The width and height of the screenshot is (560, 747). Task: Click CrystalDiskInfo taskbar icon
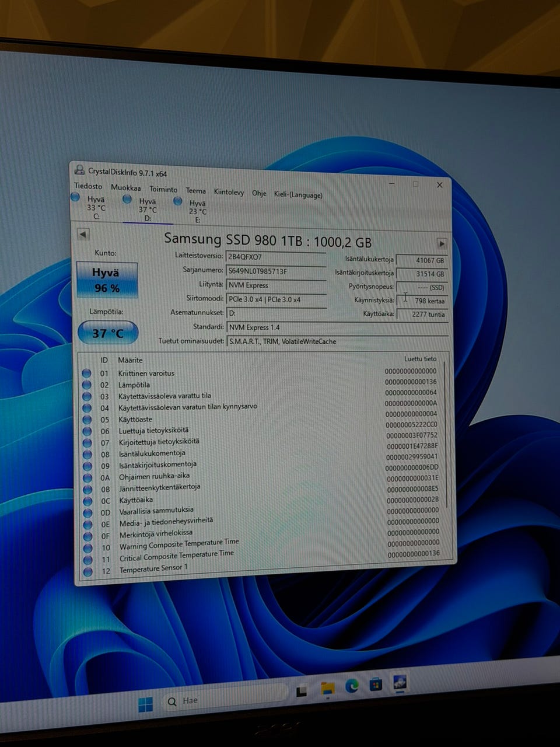tap(400, 682)
